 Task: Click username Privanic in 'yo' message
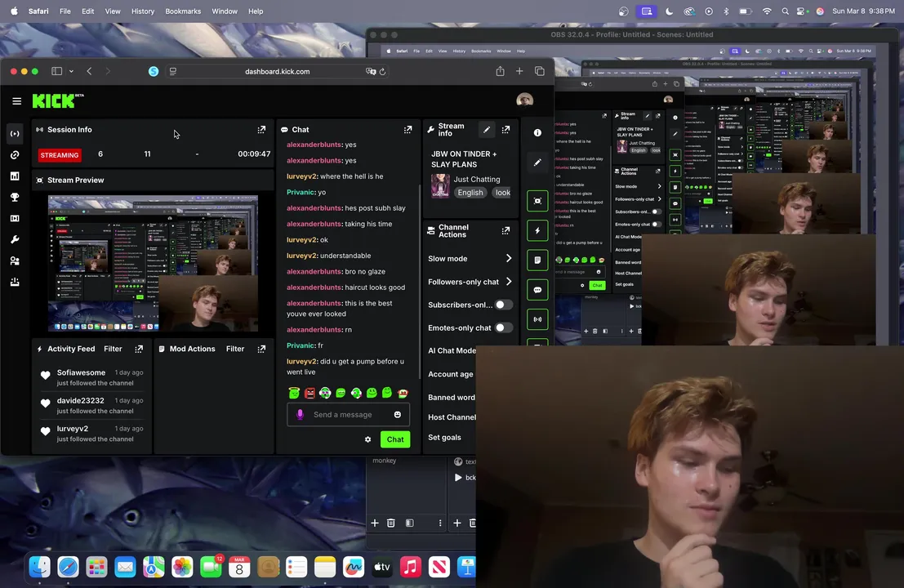[301, 192]
